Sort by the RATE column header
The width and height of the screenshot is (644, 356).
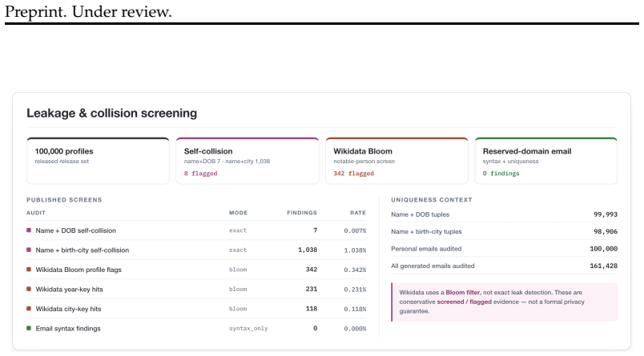pos(358,213)
